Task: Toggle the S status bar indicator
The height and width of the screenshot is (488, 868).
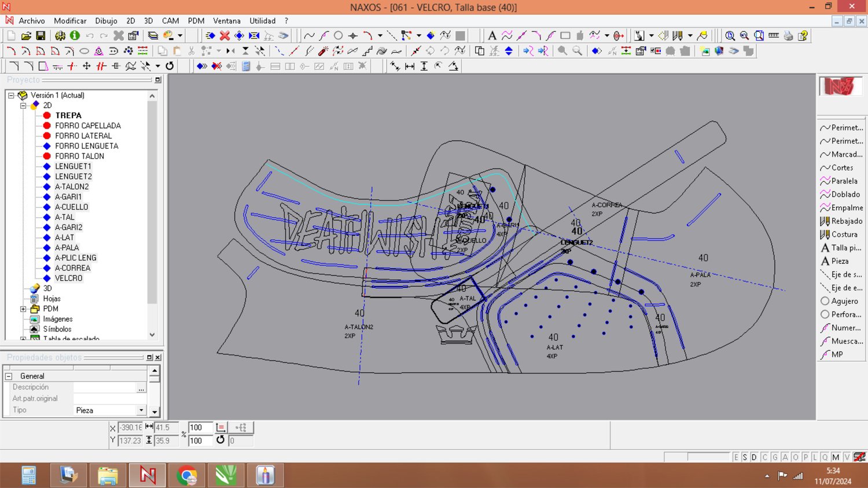Action: tap(745, 457)
